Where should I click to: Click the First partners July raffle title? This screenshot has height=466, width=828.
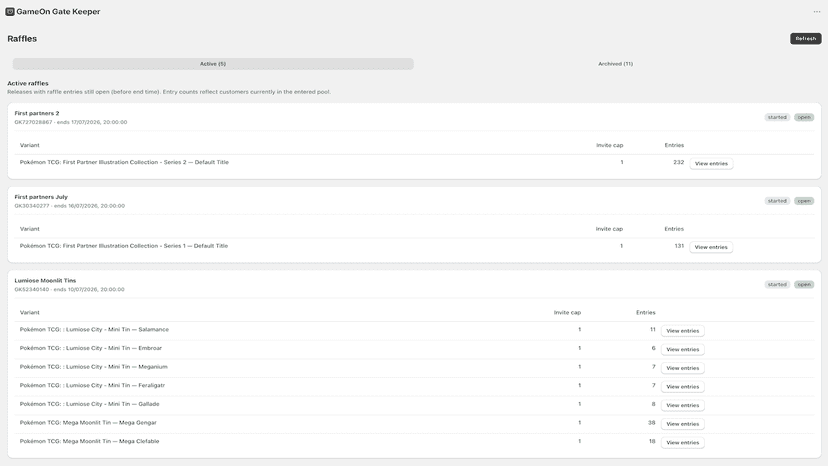tap(41, 197)
